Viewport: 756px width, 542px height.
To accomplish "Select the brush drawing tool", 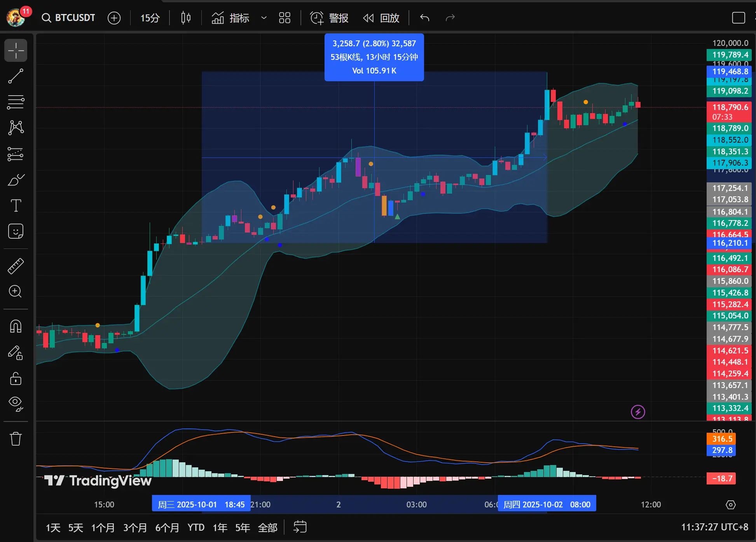I will [x=16, y=180].
